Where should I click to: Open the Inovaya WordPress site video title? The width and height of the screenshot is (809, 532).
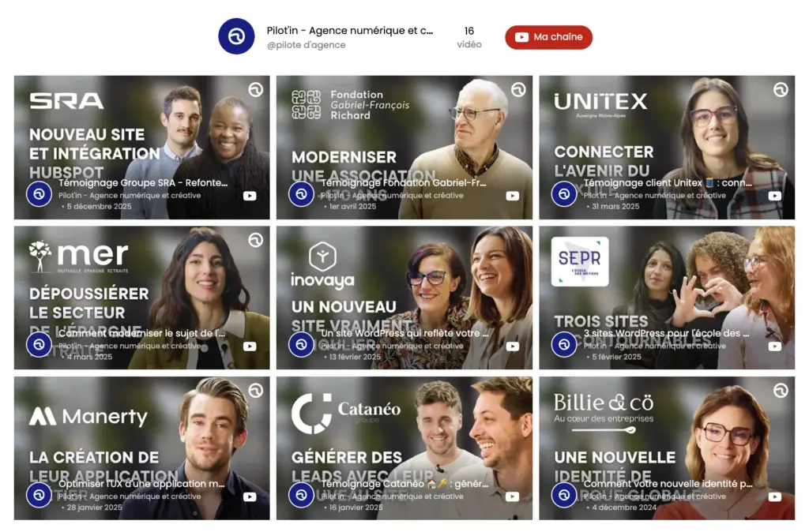tap(404, 333)
